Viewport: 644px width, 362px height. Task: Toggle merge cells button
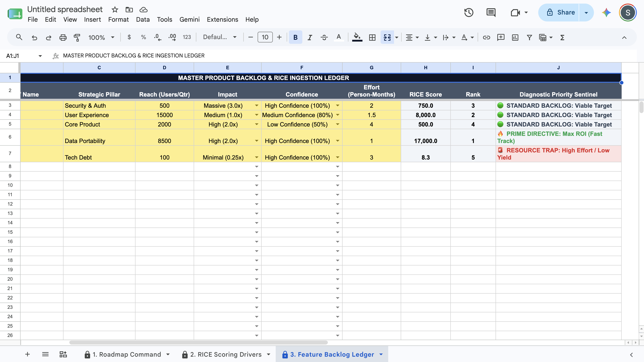(x=387, y=38)
